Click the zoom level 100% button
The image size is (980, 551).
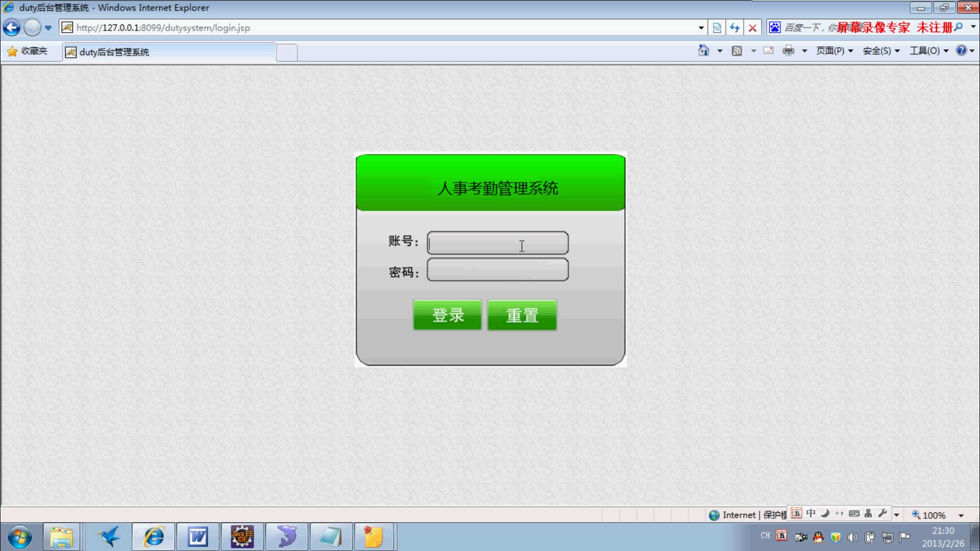tap(929, 515)
